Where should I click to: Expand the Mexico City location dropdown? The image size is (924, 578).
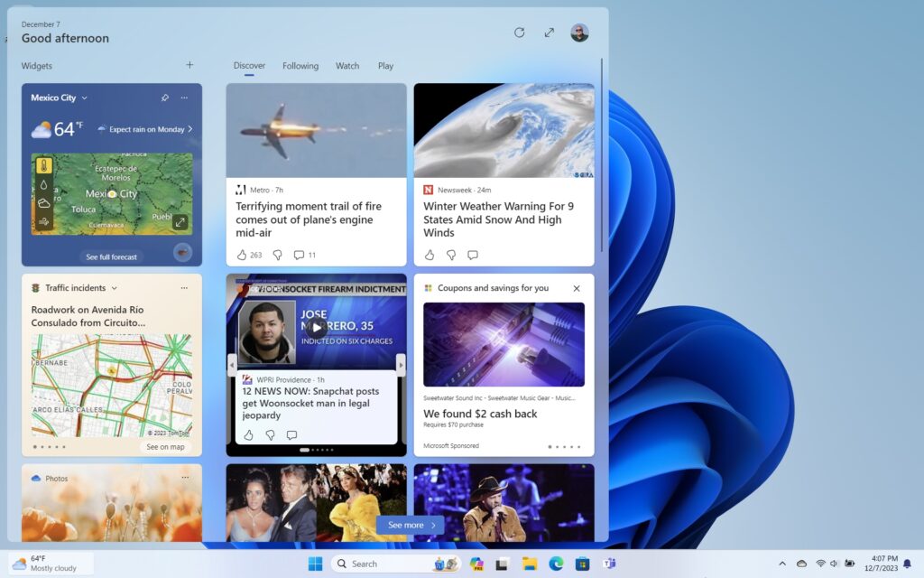(x=84, y=98)
